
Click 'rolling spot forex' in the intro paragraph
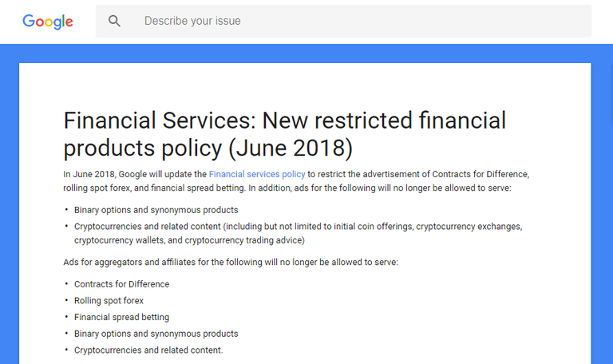(97, 188)
